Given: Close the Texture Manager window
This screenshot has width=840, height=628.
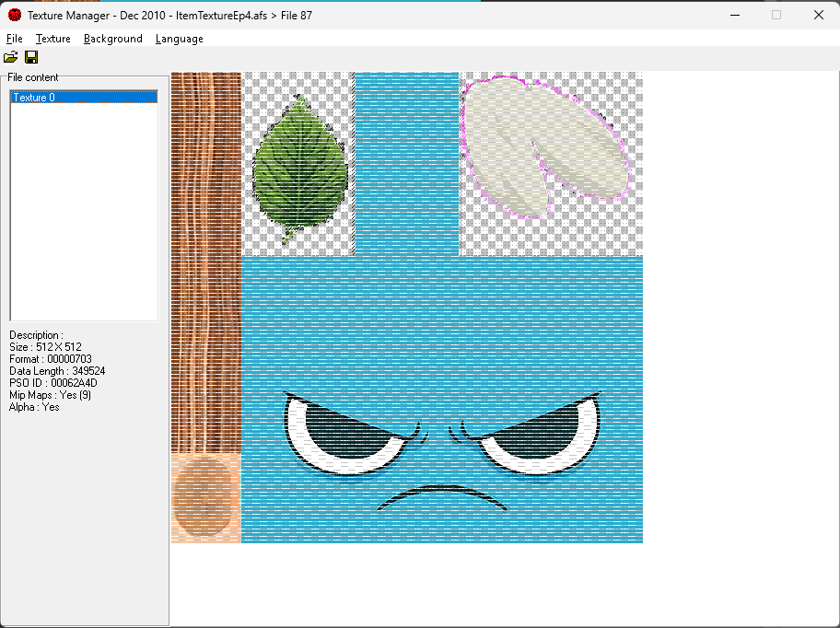Looking at the screenshot, I should click(x=819, y=15).
